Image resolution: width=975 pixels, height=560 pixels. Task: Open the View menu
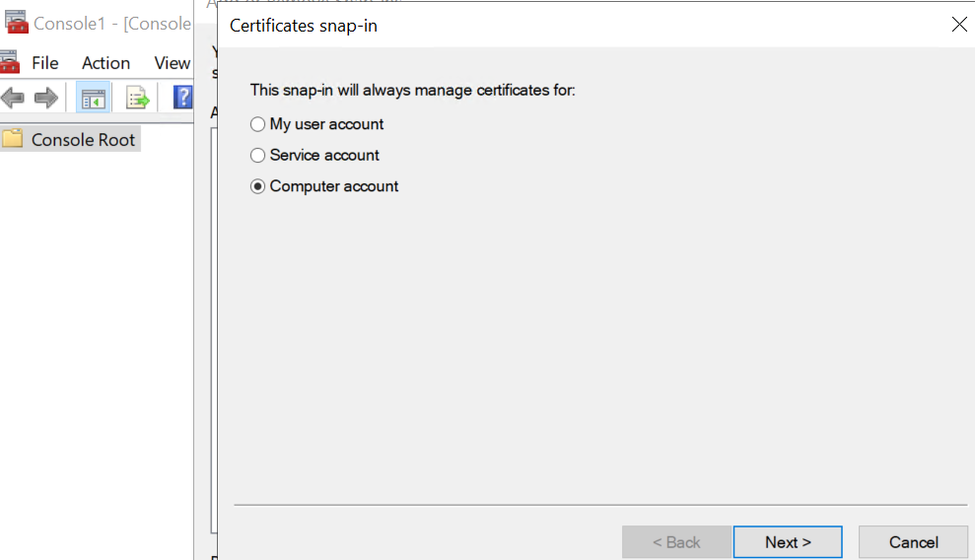coord(172,63)
